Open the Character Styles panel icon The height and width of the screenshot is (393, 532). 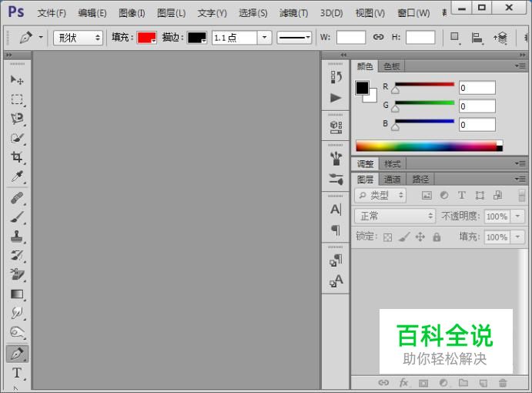click(x=336, y=281)
